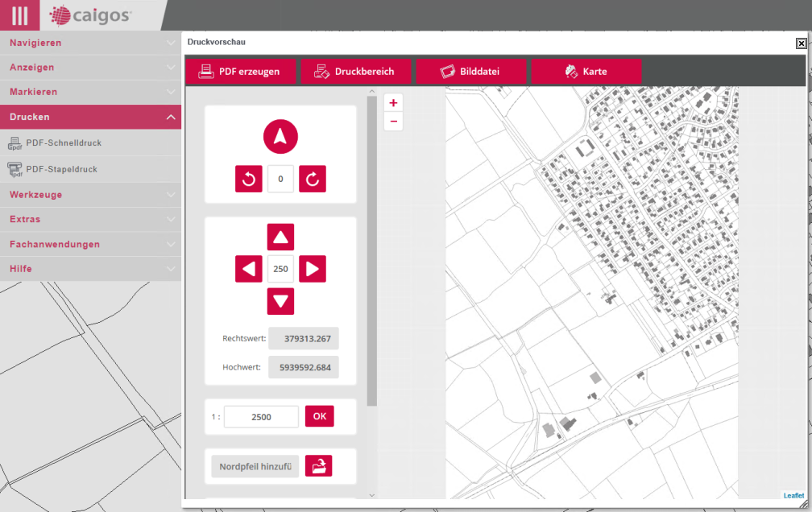Click the PDF erzeugen button

coord(241,72)
